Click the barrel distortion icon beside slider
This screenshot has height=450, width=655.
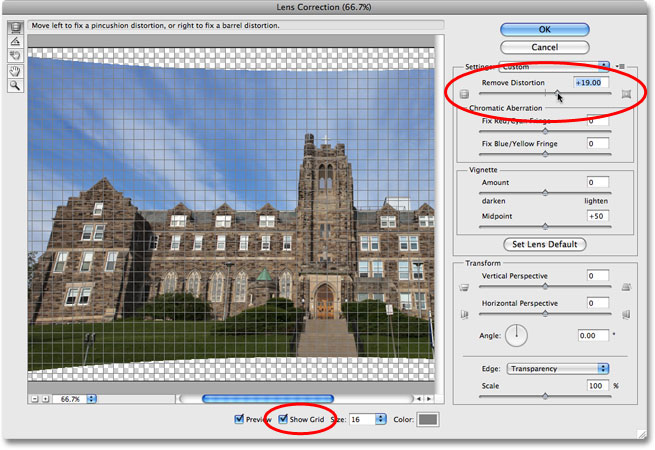tap(464, 94)
